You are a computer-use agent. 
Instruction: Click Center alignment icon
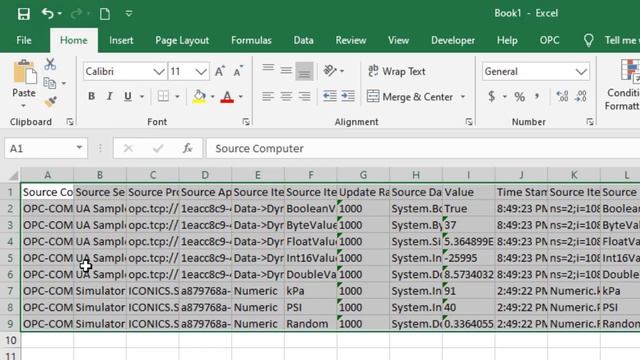click(286, 96)
